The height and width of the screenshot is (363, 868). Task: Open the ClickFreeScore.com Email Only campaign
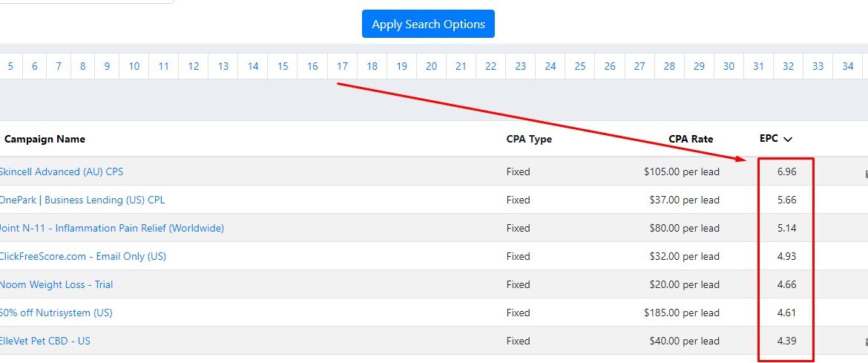[83, 257]
